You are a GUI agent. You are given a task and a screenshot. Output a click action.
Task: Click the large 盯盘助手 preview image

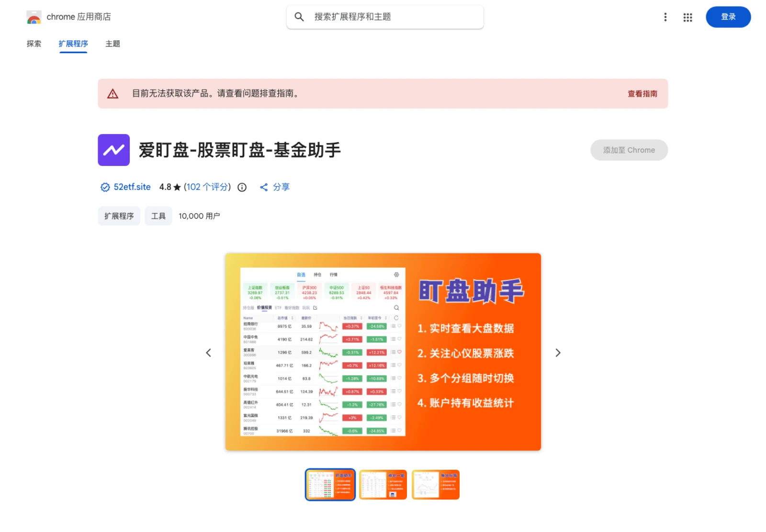383,352
